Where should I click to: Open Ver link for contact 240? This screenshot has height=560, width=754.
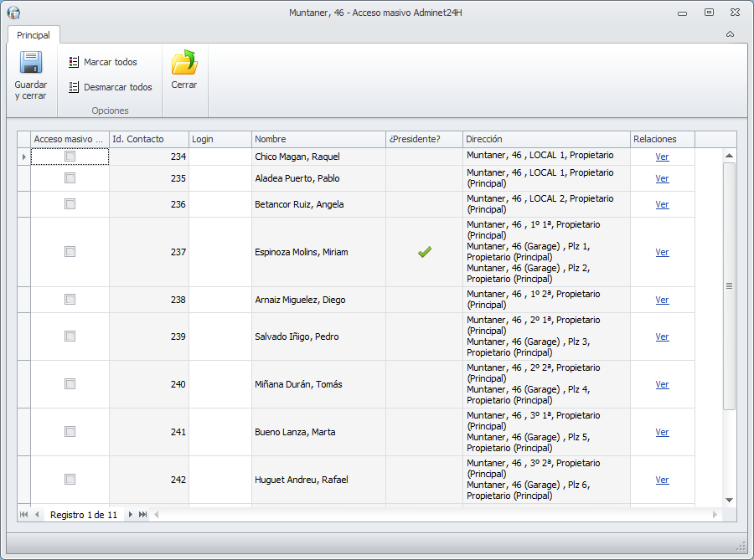[662, 384]
